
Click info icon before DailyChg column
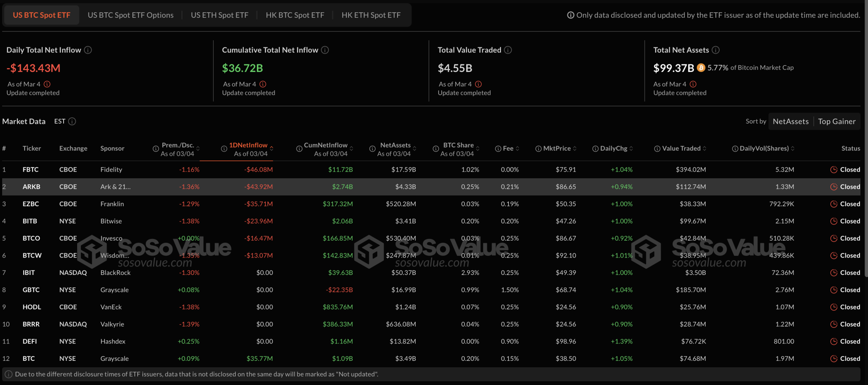tap(595, 149)
